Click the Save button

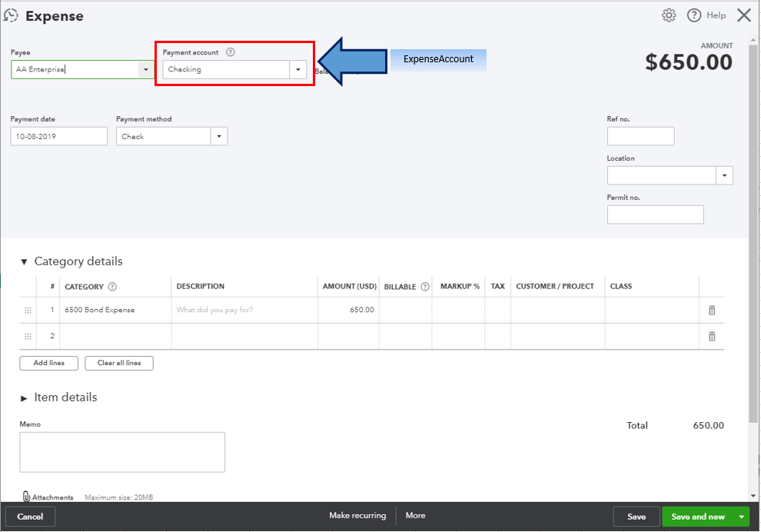pos(636,517)
